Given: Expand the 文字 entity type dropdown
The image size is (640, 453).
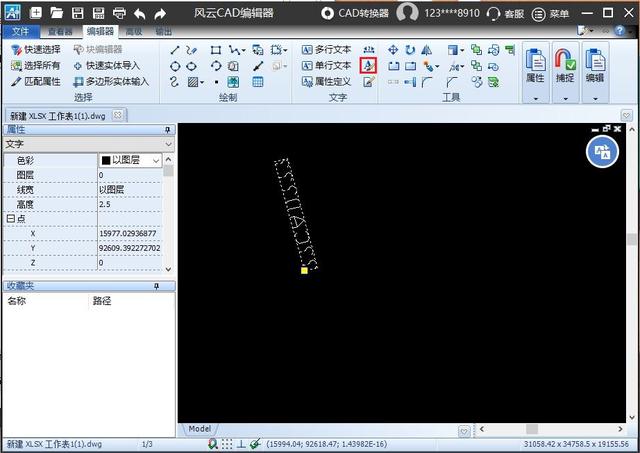Looking at the screenshot, I should click(168, 145).
